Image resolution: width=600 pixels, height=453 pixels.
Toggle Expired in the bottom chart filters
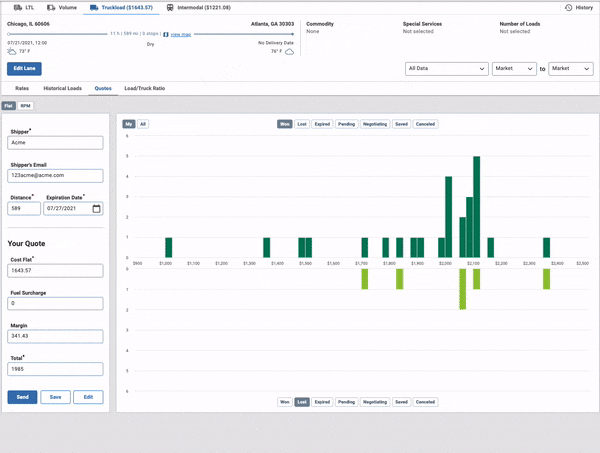tap(322, 402)
